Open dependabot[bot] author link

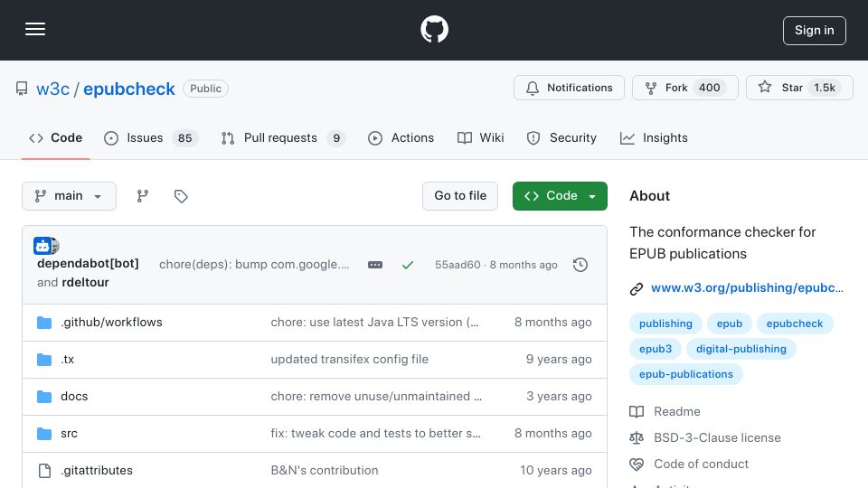[x=88, y=263]
